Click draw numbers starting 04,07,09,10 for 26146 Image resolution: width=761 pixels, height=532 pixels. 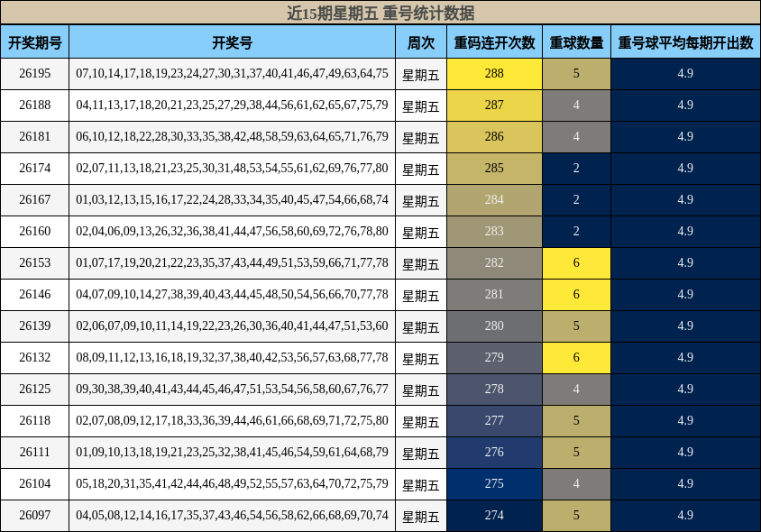[232, 294]
